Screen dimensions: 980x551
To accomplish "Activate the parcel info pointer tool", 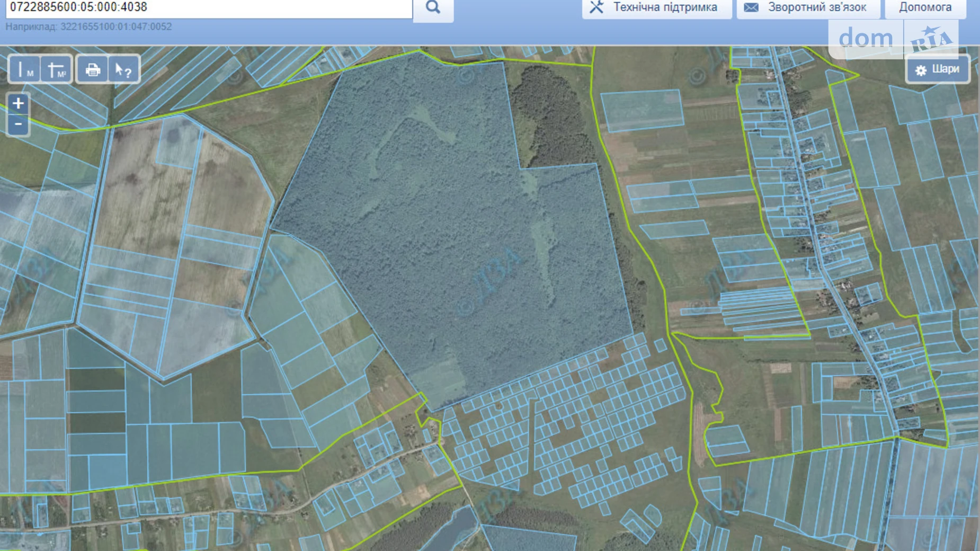I will (123, 69).
